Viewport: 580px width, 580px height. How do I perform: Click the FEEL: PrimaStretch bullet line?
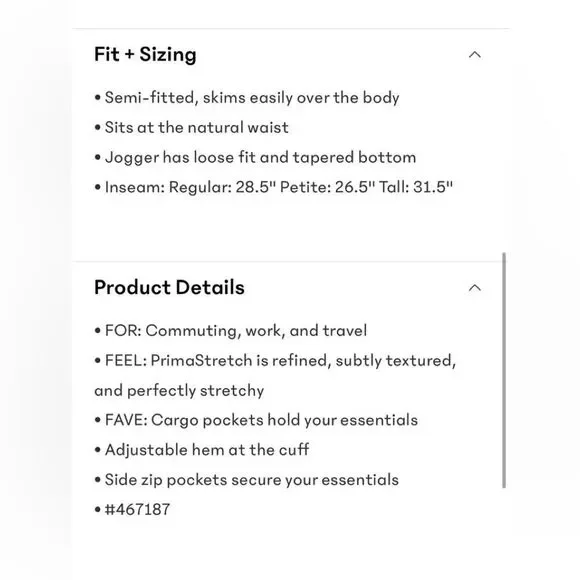[275, 361]
